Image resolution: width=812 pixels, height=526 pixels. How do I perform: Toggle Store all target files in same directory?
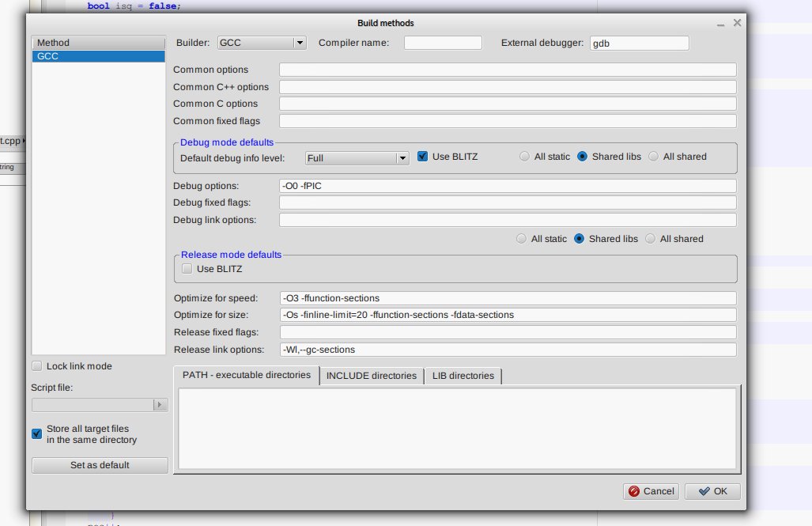[x=37, y=433]
